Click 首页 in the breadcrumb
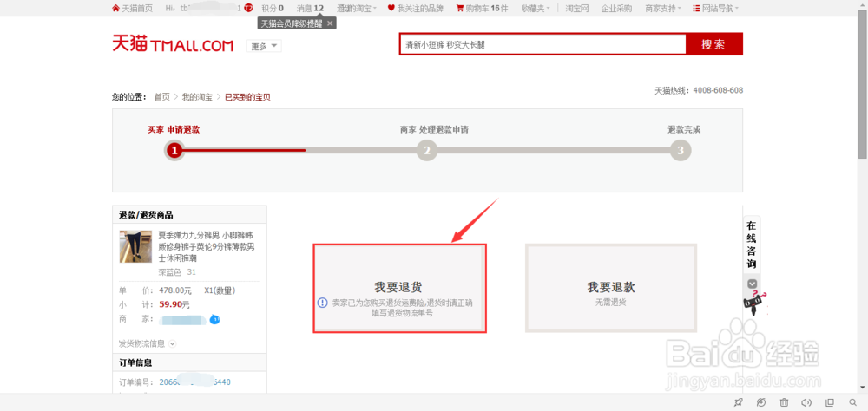This screenshot has width=868, height=411. tap(162, 97)
